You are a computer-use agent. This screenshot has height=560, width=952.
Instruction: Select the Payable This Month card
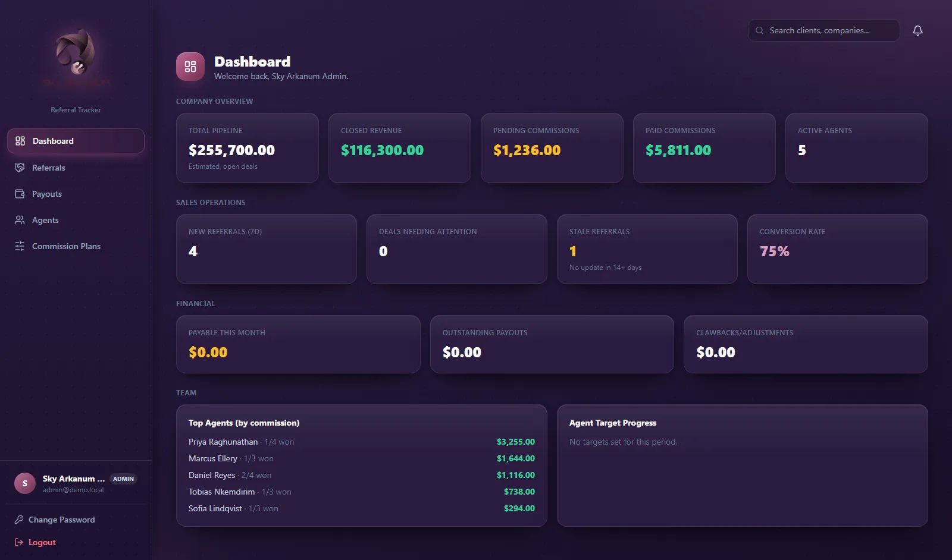tap(298, 344)
